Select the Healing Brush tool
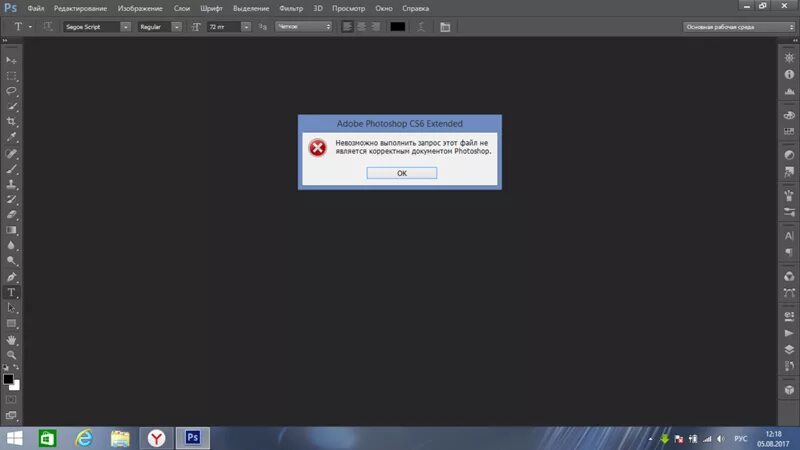 coord(11,154)
